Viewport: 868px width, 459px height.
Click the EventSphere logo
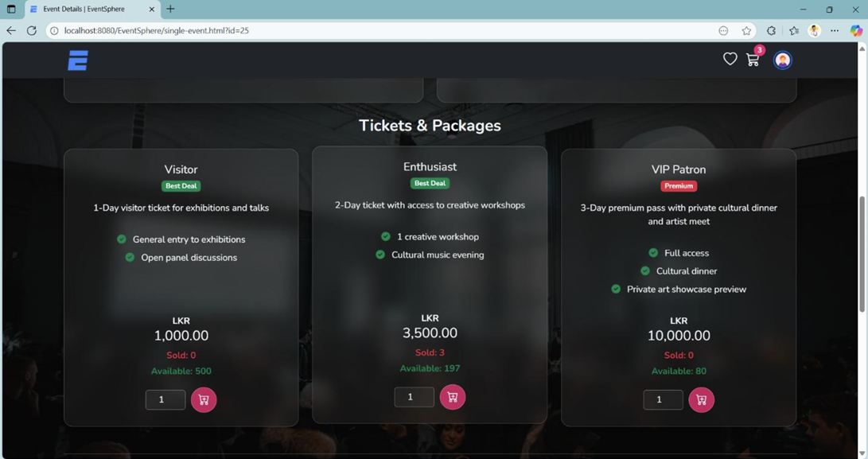[78, 60]
